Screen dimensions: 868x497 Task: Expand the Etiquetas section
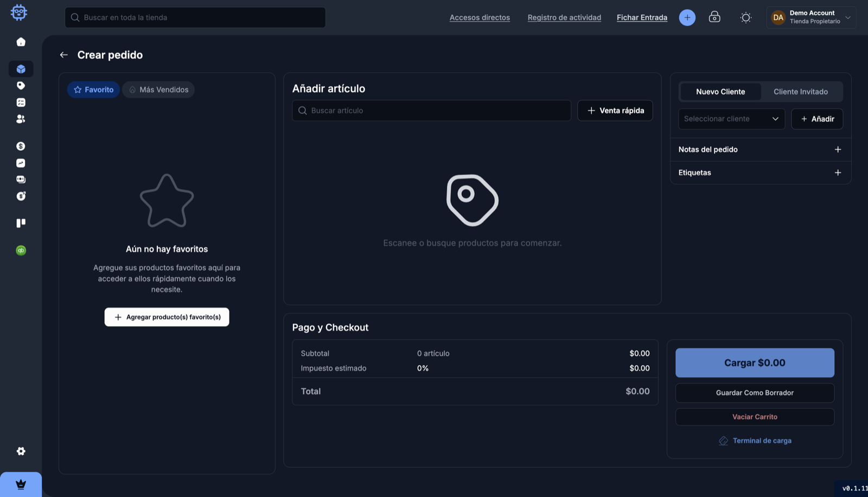(760, 173)
